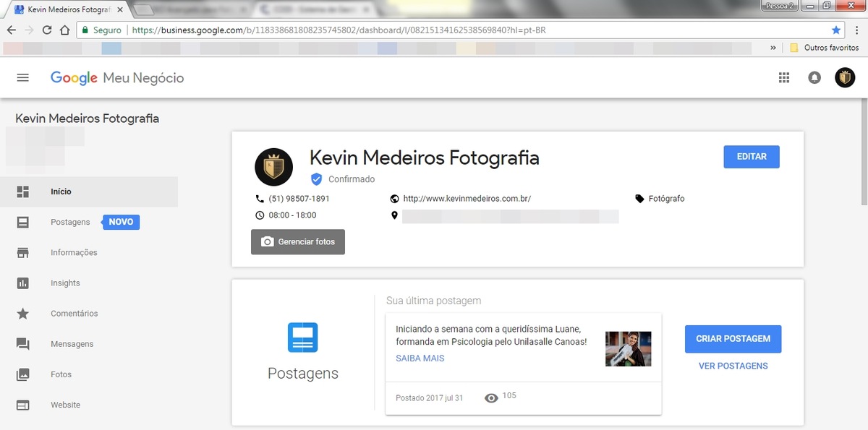This screenshot has height=430, width=868.
Task: Click the Pessoa 2 profile button
Action: click(x=780, y=5)
